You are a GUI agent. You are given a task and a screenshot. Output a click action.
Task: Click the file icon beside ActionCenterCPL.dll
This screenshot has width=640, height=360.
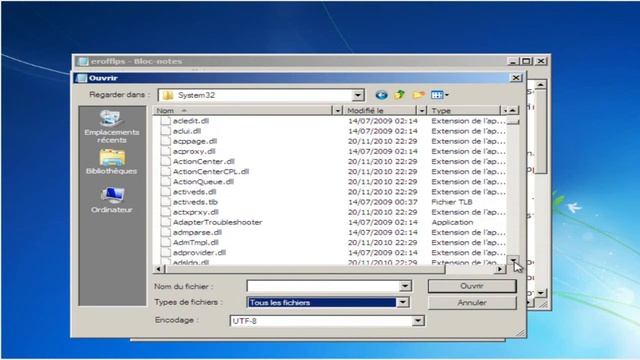click(x=165, y=171)
